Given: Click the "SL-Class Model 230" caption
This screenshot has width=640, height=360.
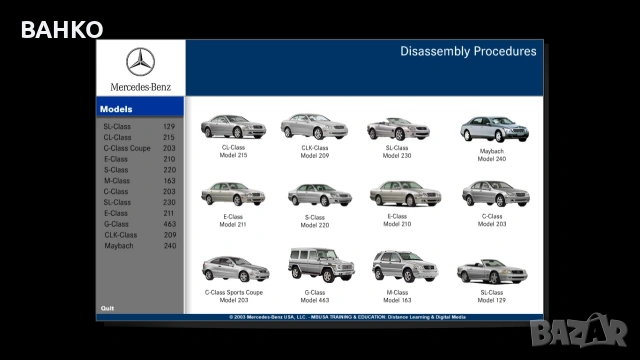Looking at the screenshot, I should pyautogui.click(x=397, y=152).
